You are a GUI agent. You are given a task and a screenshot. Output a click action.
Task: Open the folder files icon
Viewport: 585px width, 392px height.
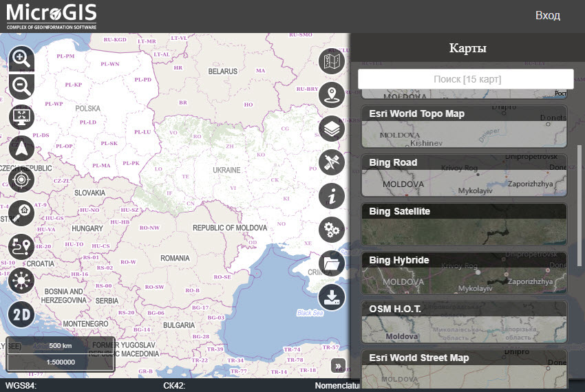coord(332,263)
